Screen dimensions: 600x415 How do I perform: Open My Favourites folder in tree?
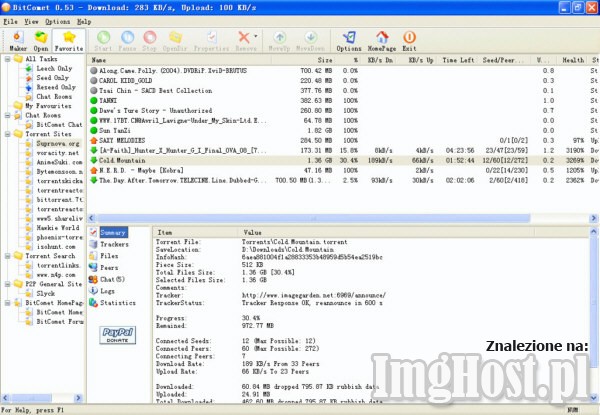(48, 106)
